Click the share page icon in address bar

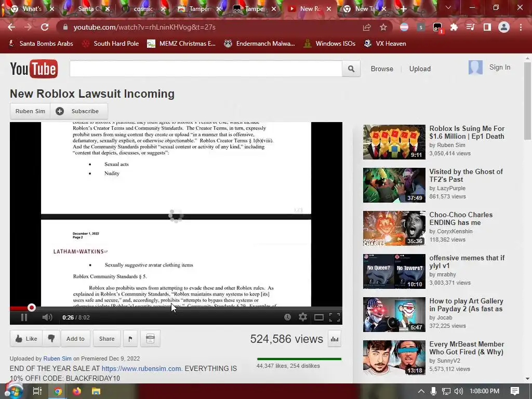pyautogui.click(x=366, y=27)
